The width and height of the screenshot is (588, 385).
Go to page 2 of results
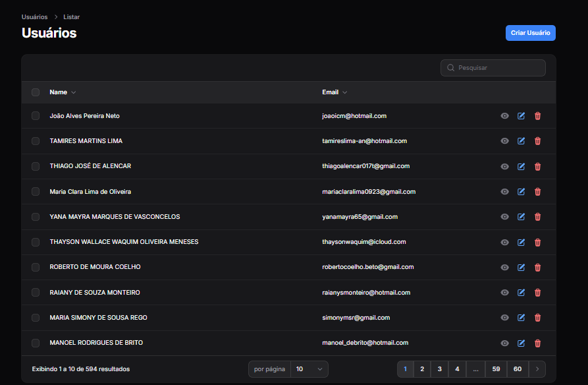422,369
